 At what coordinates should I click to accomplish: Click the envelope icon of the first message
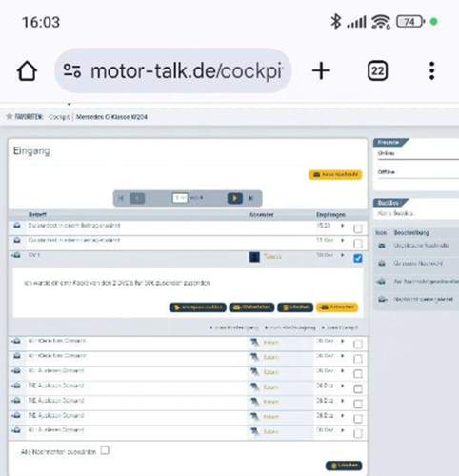click(17, 226)
